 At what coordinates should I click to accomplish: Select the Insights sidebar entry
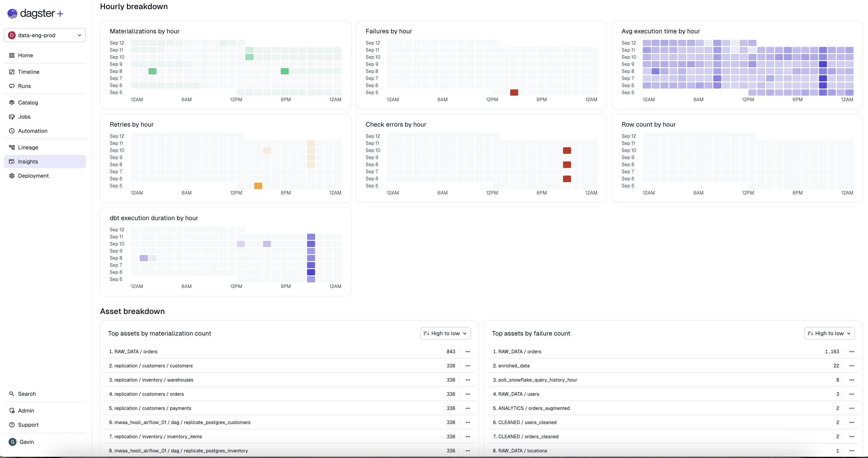28,161
